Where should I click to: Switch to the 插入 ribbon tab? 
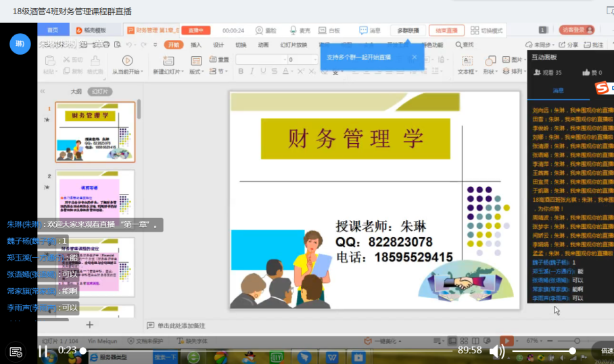pos(196,45)
